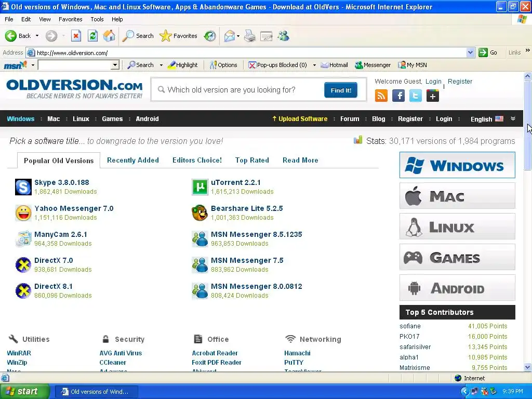Open the Skype 3.8.0.188 link
This screenshot has width=532, height=399.
coord(62,182)
